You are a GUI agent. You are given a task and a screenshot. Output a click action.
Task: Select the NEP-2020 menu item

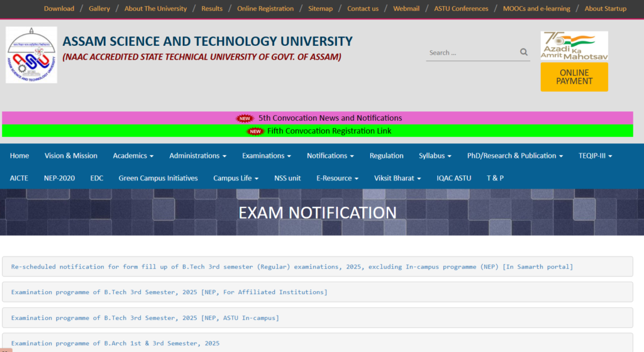click(x=59, y=179)
